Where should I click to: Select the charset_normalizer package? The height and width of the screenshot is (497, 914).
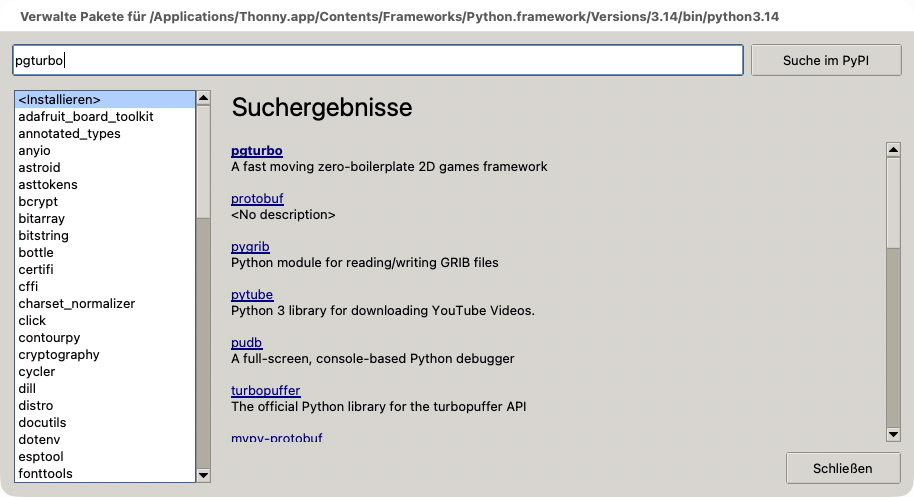click(x=76, y=304)
